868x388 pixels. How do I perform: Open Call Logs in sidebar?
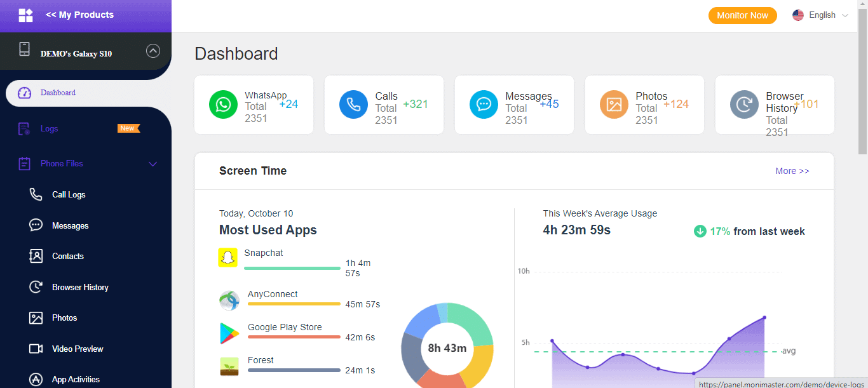click(69, 195)
